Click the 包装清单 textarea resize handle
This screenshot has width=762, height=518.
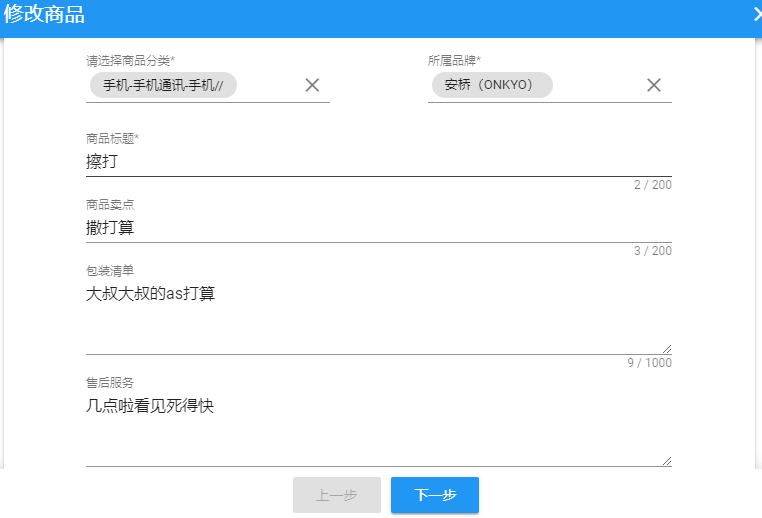tap(667, 349)
